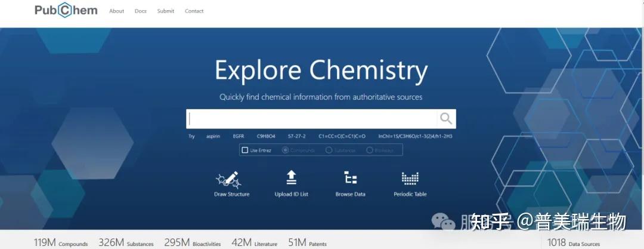Open the 51M Patents statistic
The image size is (644, 249).
pos(307,243)
